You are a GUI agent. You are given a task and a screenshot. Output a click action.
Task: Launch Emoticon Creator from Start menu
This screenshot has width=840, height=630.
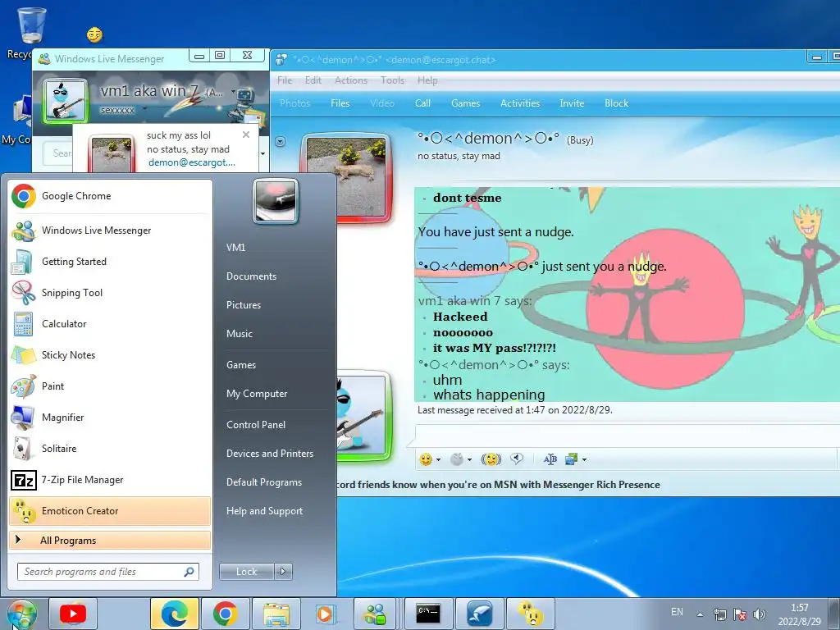pos(110,510)
